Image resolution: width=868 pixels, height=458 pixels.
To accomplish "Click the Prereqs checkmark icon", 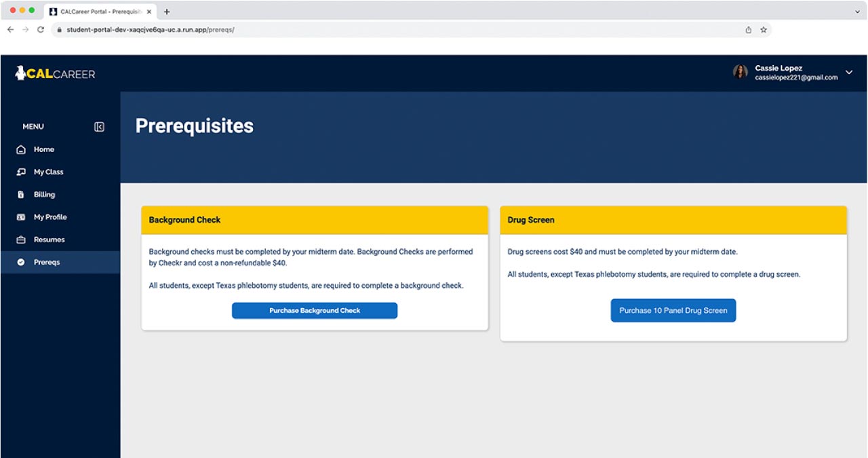I will (x=21, y=262).
